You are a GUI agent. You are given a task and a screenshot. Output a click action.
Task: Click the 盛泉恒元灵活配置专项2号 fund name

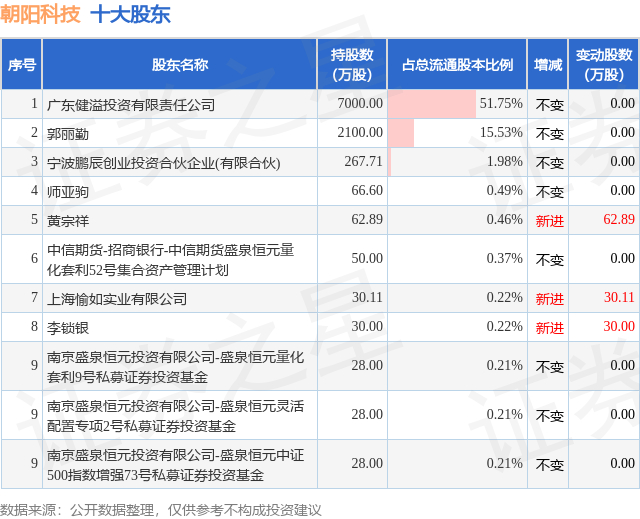pyautogui.click(x=176, y=415)
